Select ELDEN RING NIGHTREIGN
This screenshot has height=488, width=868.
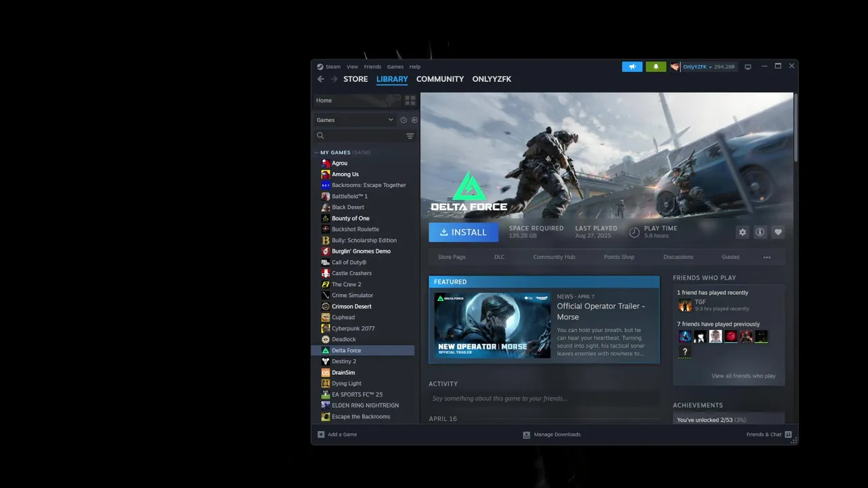pos(364,405)
